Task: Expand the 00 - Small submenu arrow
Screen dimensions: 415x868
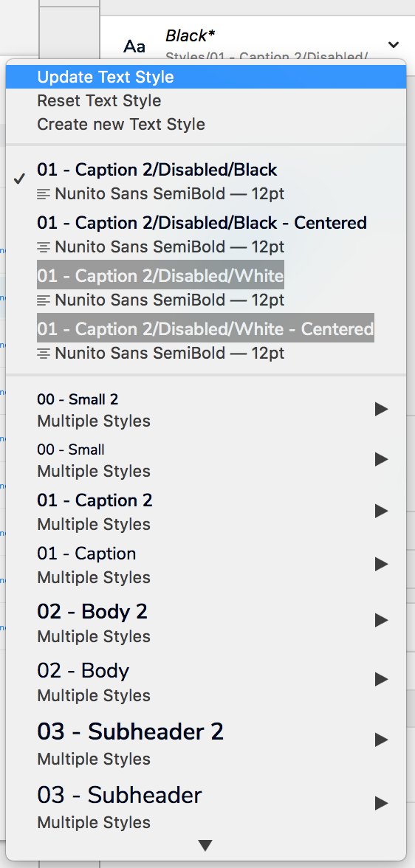Action: tap(381, 459)
